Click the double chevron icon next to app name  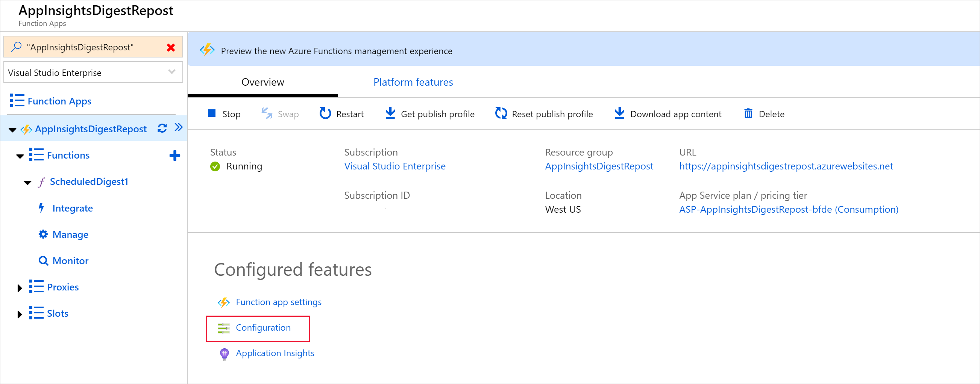click(178, 127)
